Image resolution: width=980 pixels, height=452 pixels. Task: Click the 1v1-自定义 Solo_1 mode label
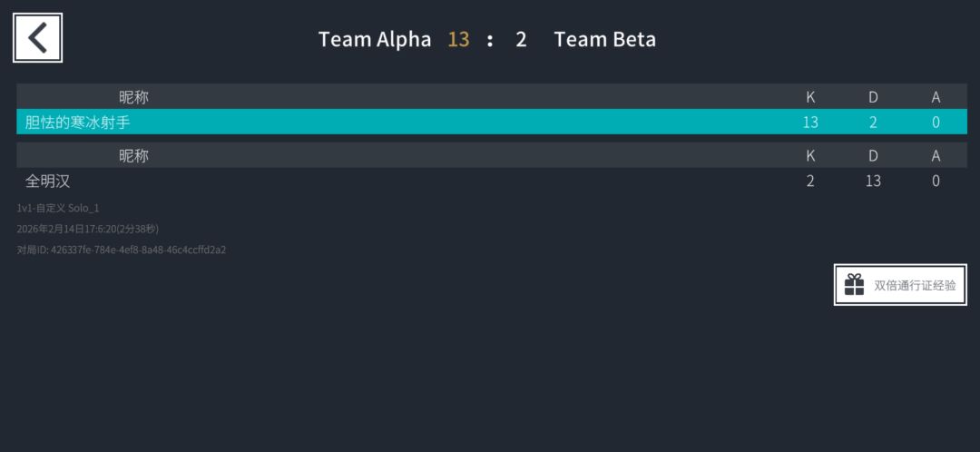click(x=58, y=208)
